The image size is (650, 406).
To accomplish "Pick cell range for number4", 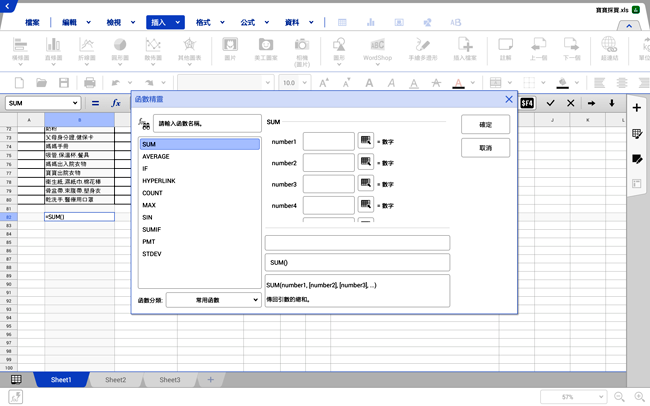I will tap(366, 204).
